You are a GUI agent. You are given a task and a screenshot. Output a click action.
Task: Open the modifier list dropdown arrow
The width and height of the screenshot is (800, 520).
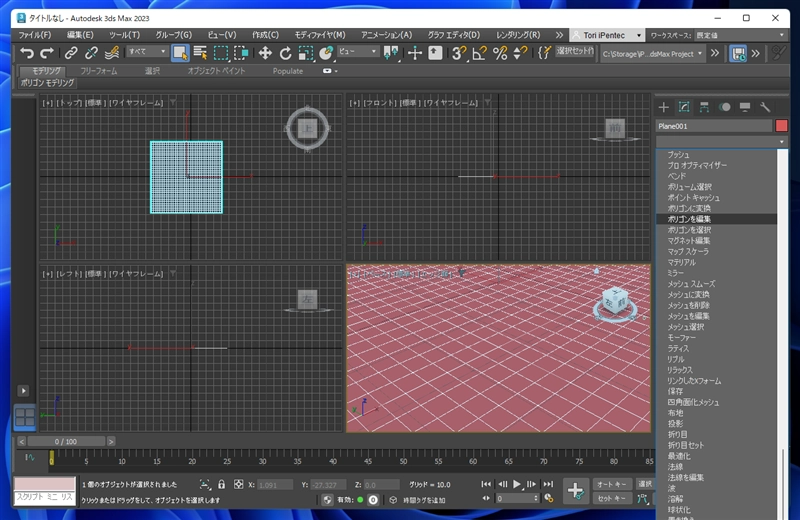tap(781, 141)
